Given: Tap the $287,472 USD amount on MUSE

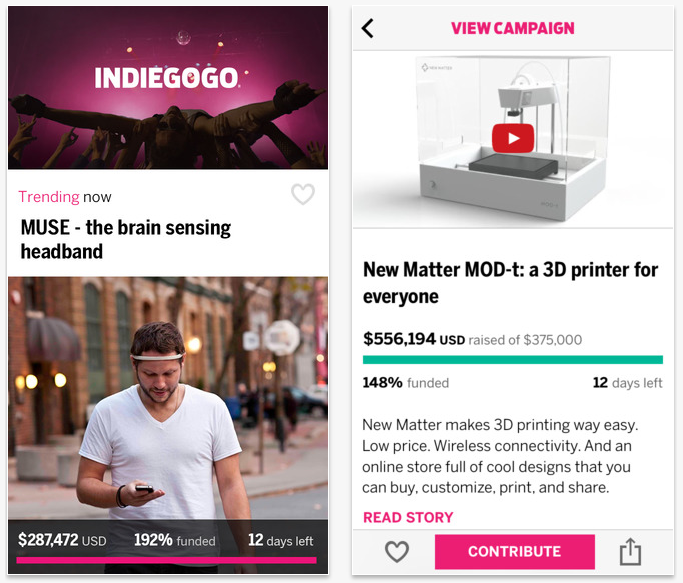Looking at the screenshot, I should pyautogui.click(x=62, y=540).
